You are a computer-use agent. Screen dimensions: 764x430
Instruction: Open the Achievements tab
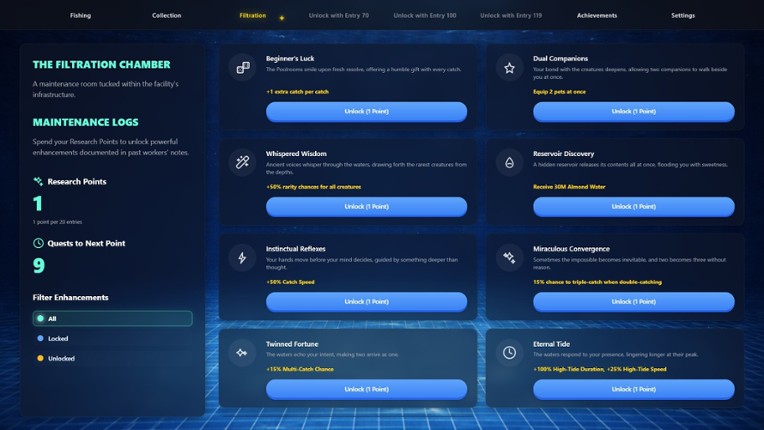point(597,16)
